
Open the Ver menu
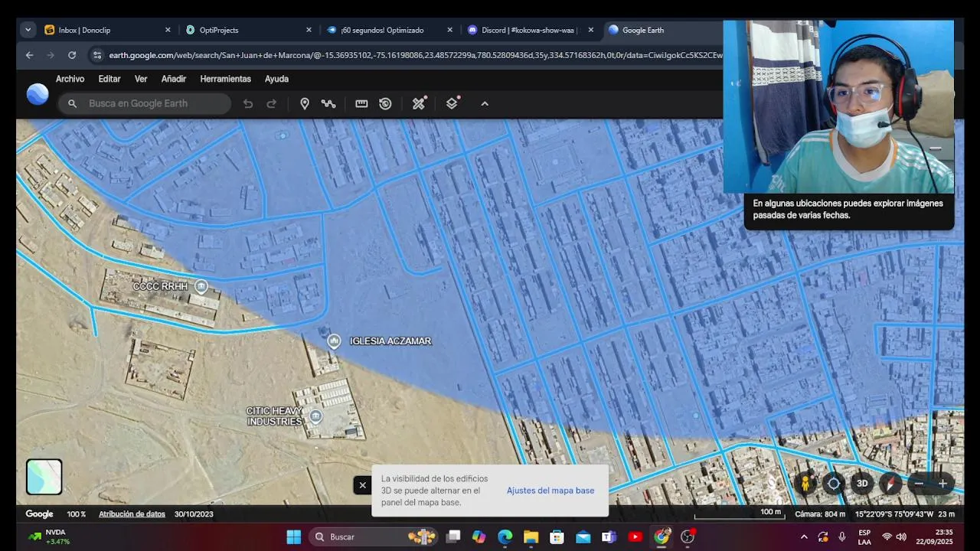pos(141,79)
